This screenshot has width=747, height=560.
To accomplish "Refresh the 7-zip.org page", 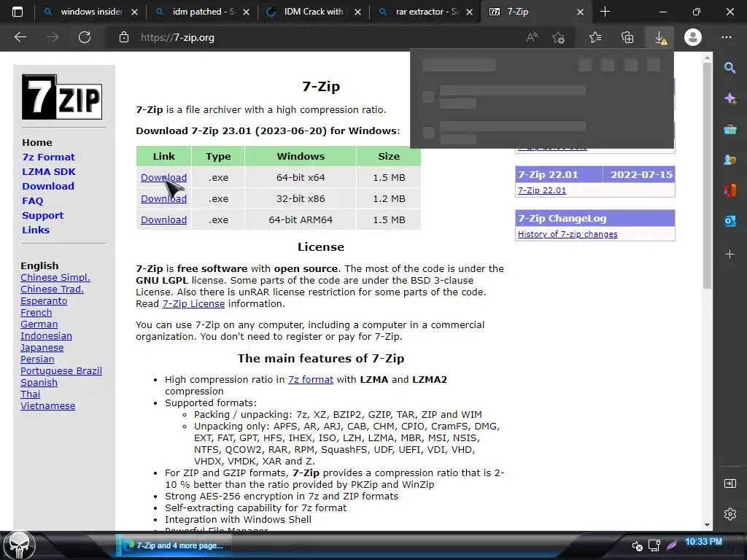I will point(85,37).
